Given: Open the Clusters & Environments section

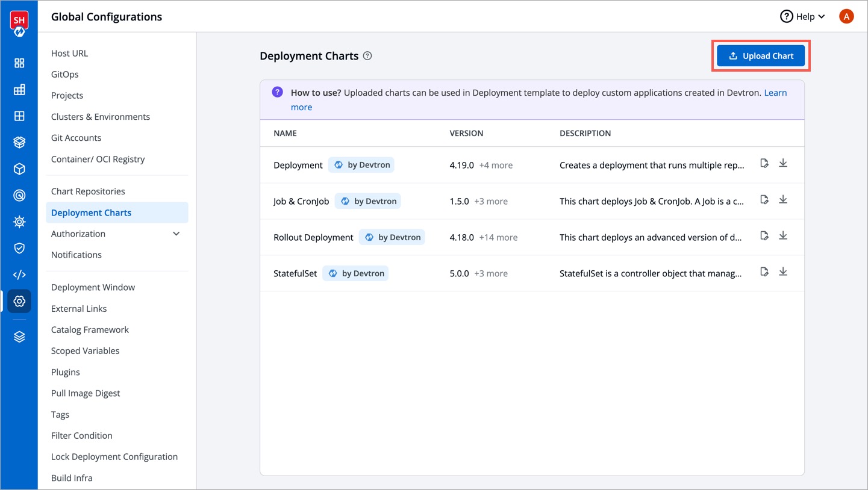Looking at the screenshot, I should click(x=100, y=116).
